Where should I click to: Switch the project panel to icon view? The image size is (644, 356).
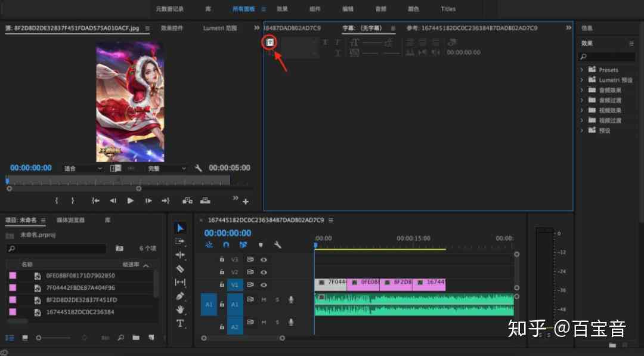(25, 338)
